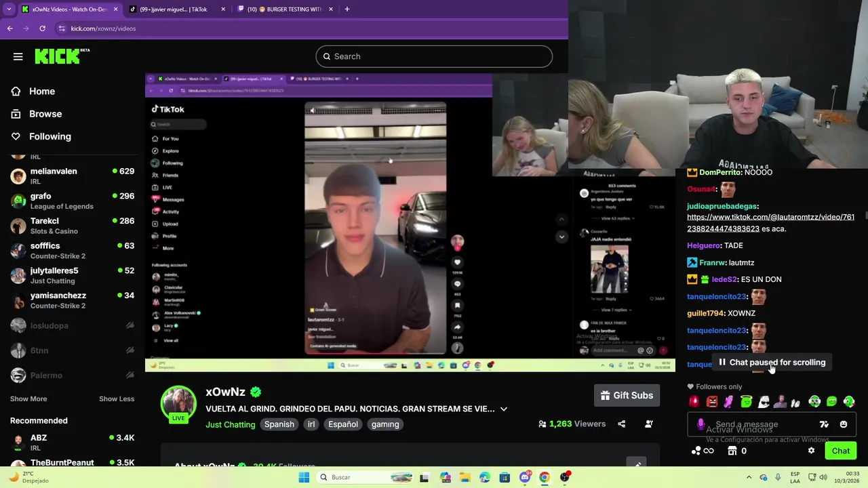The width and height of the screenshot is (868, 488).
Task: Open the channel points icon with infinity
Action: (x=703, y=451)
